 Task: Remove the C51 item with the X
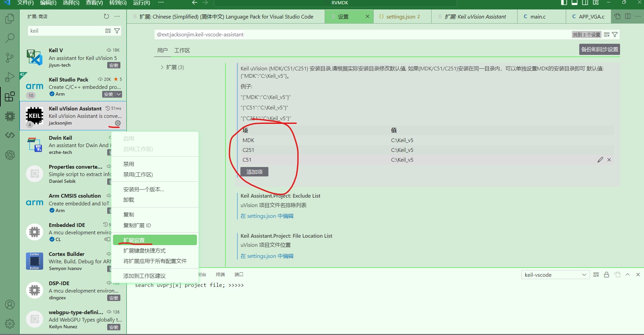609,160
